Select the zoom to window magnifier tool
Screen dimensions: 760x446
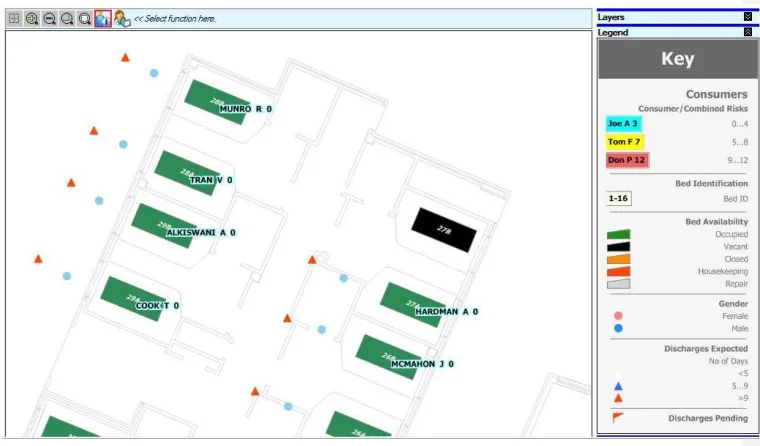tap(85, 19)
